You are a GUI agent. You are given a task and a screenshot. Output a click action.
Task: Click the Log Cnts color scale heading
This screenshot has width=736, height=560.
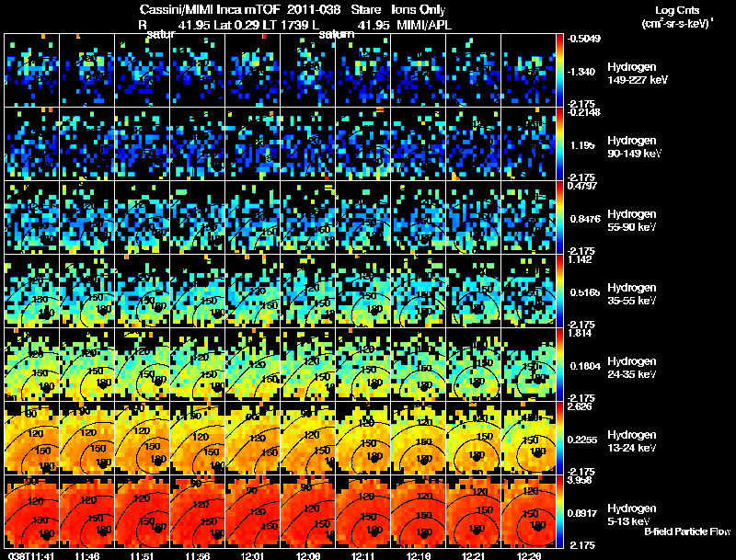pyautogui.click(x=677, y=10)
